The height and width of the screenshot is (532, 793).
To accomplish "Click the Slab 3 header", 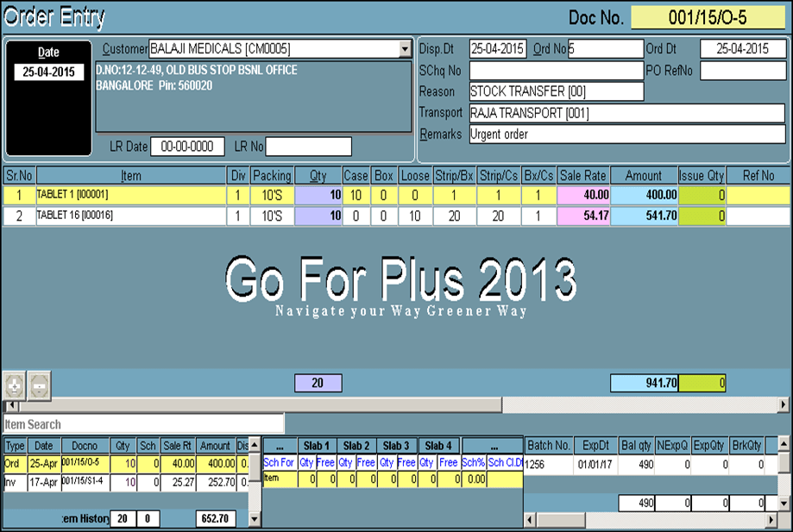I will pos(396,446).
